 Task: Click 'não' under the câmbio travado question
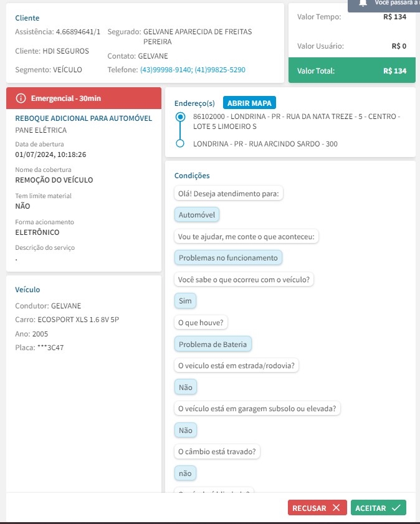tap(185, 473)
